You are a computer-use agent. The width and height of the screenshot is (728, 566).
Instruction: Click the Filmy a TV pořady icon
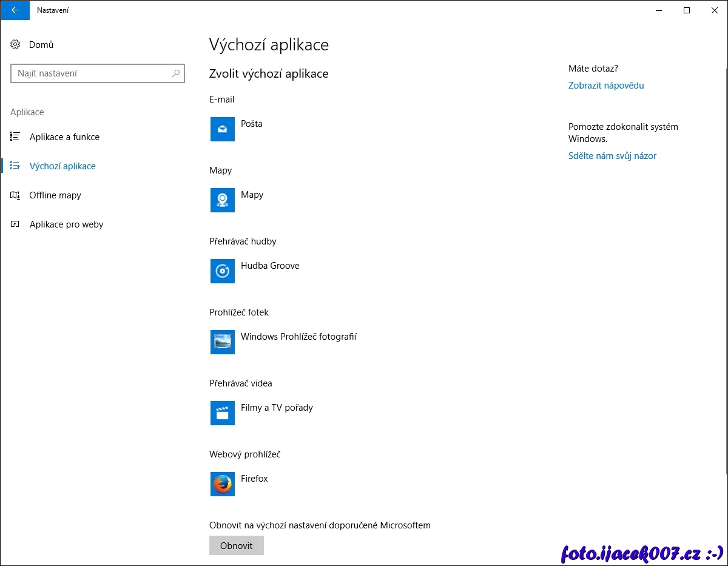(x=222, y=413)
